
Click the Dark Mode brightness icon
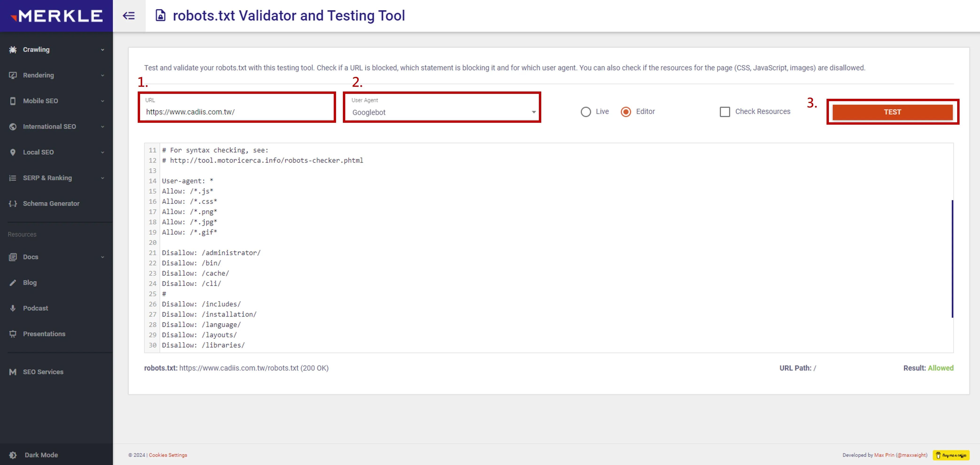coord(13,455)
